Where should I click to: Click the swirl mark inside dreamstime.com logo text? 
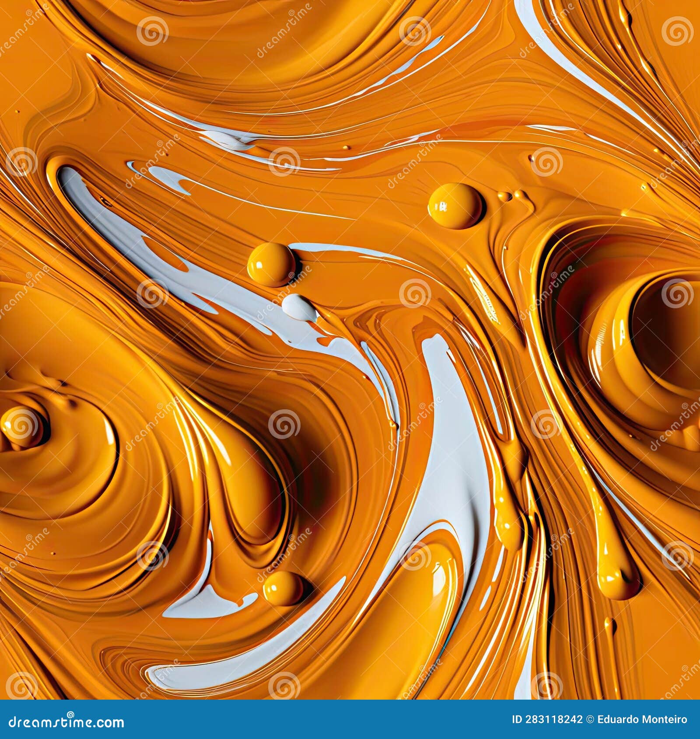70,714
